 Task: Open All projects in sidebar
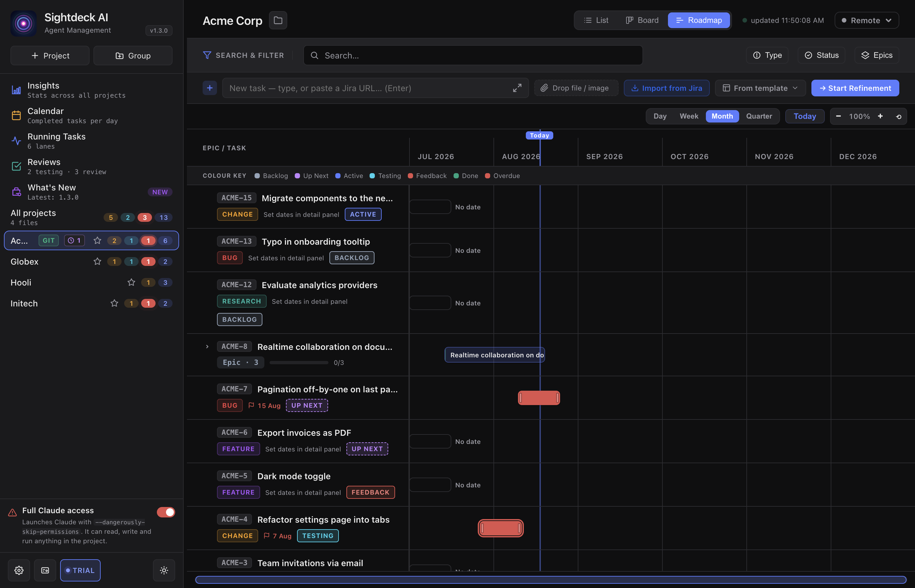point(91,217)
